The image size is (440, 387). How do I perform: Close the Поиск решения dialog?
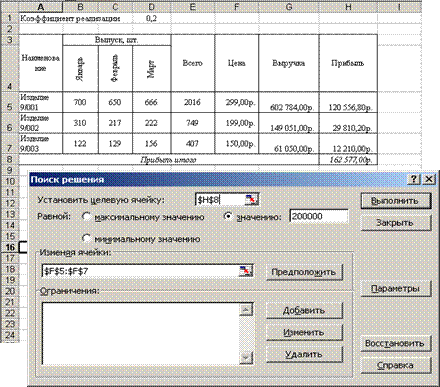point(429,179)
